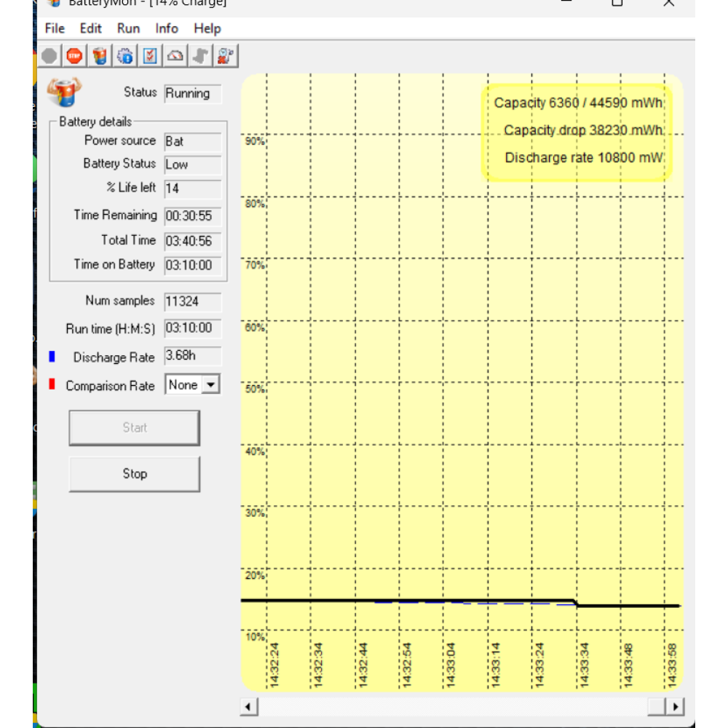Image resolution: width=728 pixels, height=728 pixels.
Task: Click the gauge meter toolbar icon
Action: click(175, 56)
